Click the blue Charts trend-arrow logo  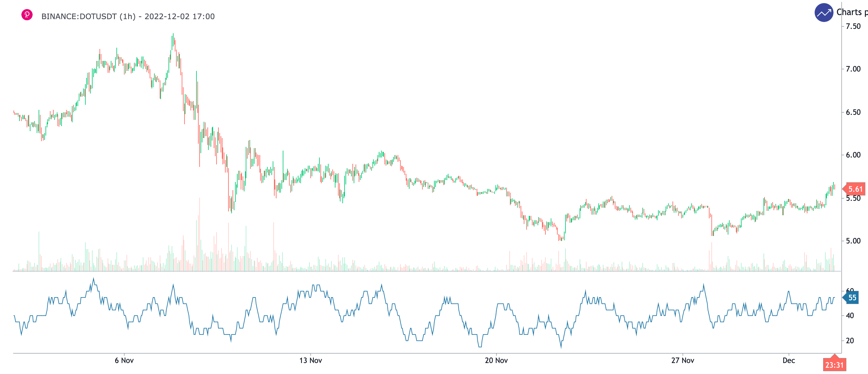(x=823, y=13)
